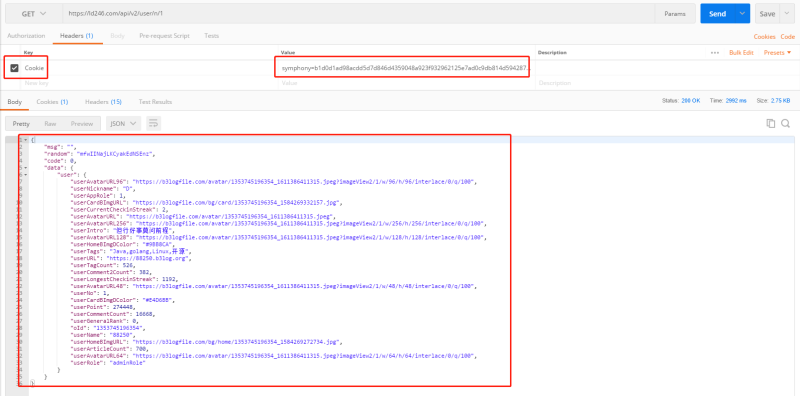Open the Params editor
This screenshot has height=396, width=800.
pos(674,14)
